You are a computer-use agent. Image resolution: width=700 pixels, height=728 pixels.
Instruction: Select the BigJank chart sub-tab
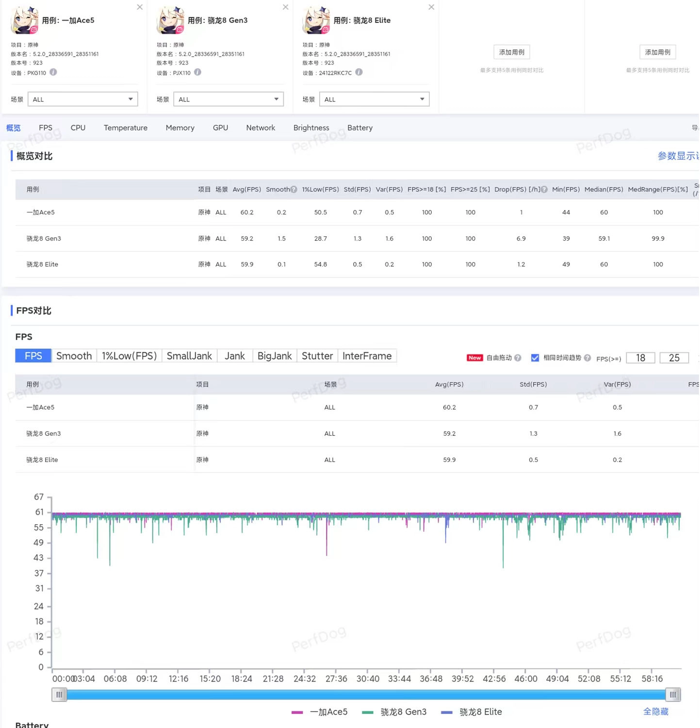pos(275,356)
